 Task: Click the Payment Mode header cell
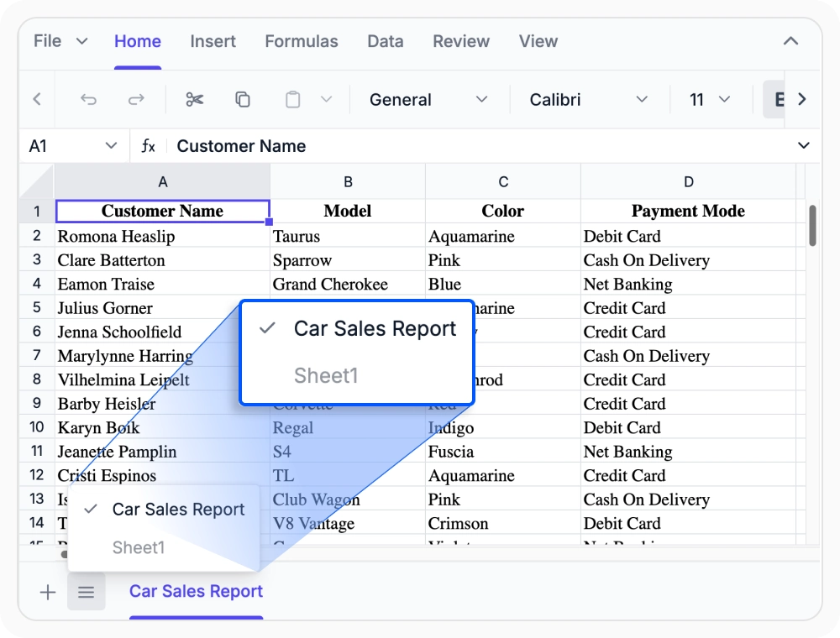689,211
